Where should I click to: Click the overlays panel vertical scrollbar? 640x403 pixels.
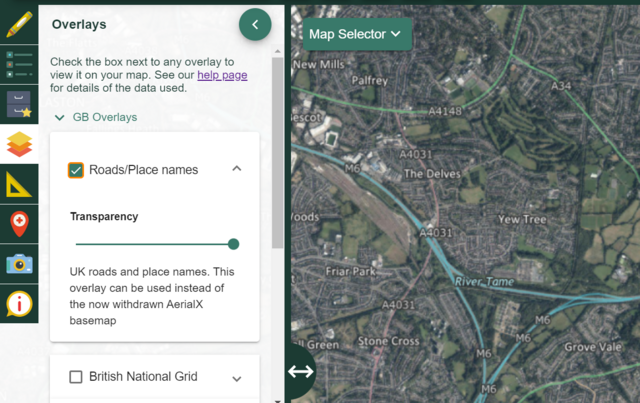click(278, 150)
